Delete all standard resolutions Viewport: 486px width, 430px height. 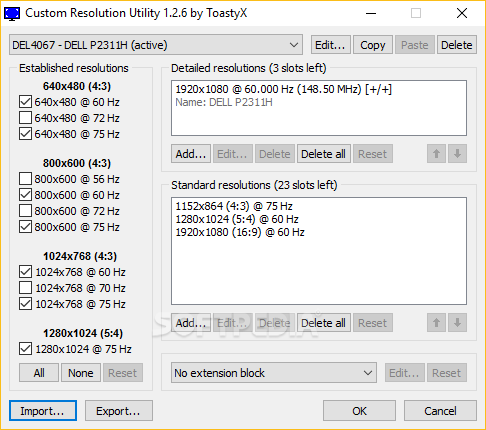324,323
